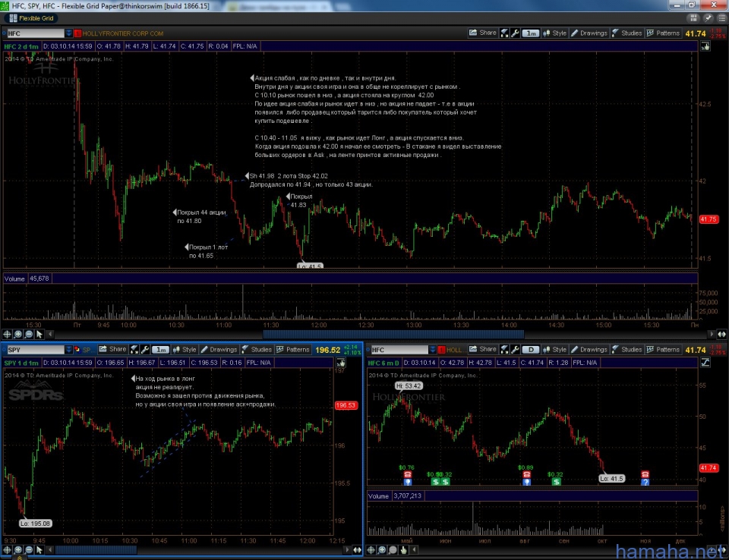Screen dimensions: 729x560
Task: Open chart settings wrench in top HFC chart
Action: pyautogui.click(x=515, y=33)
